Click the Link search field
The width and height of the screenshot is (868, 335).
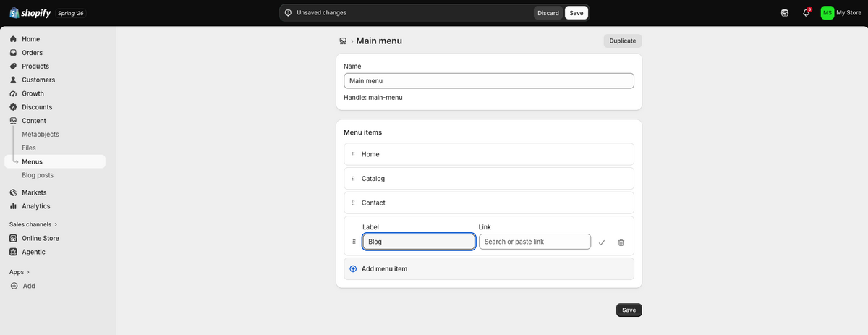[x=535, y=242]
